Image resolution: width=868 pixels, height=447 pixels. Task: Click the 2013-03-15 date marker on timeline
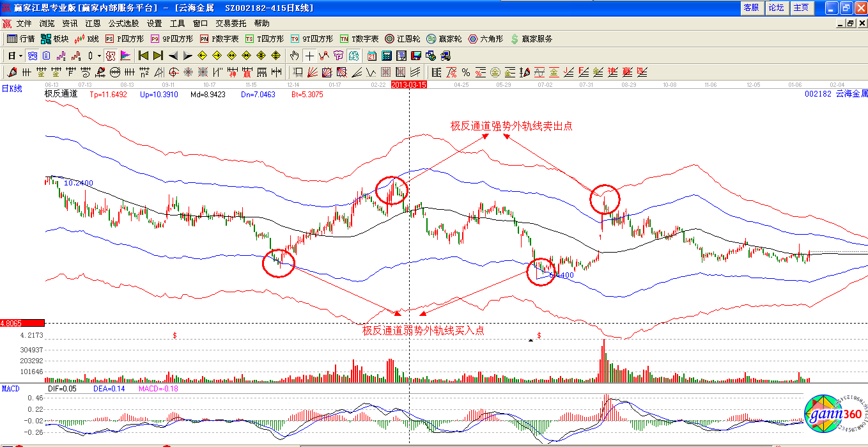coord(408,84)
